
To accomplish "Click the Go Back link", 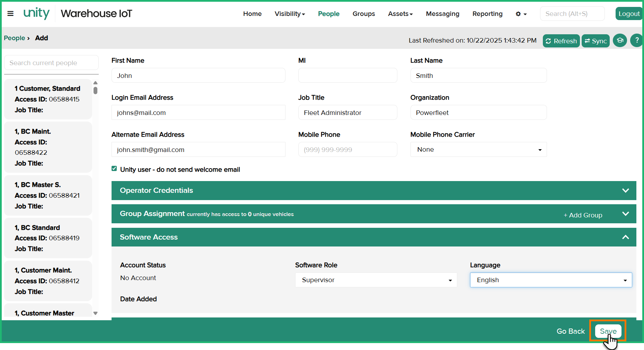I will (570, 331).
